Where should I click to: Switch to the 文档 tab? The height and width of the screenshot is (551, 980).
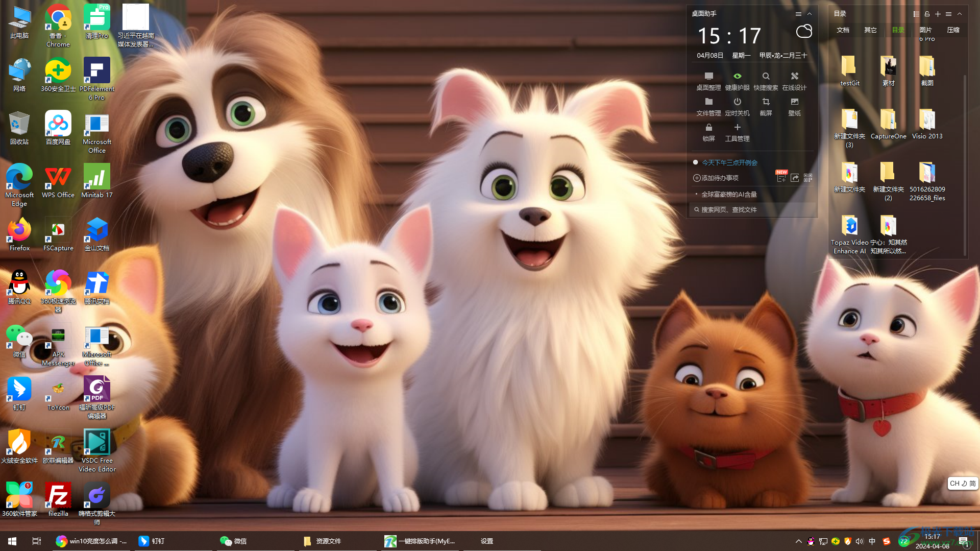coord(843,30)
